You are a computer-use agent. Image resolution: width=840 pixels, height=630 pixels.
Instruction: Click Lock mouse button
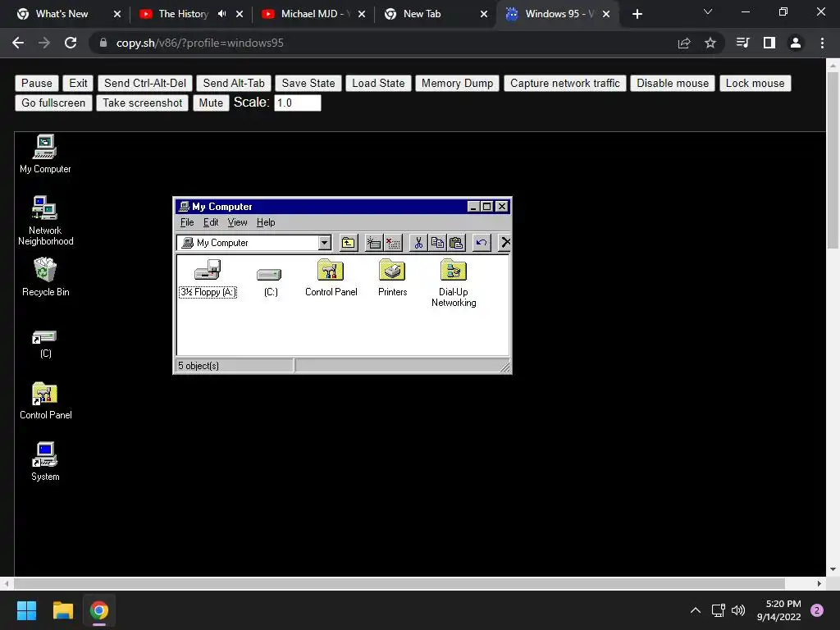[x=756, y=83]
